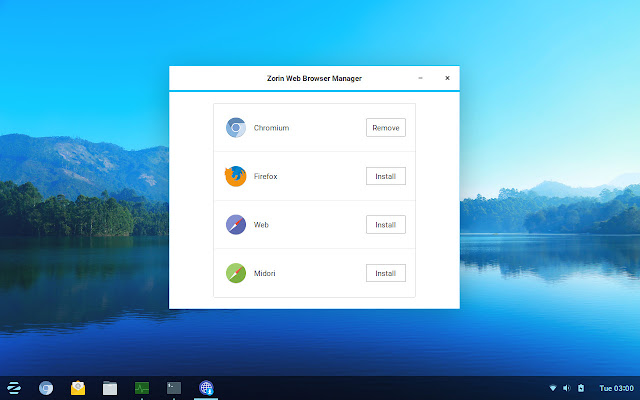
Task: Select the Web Browser Manager taskbar icon
Action: point(206,388)
